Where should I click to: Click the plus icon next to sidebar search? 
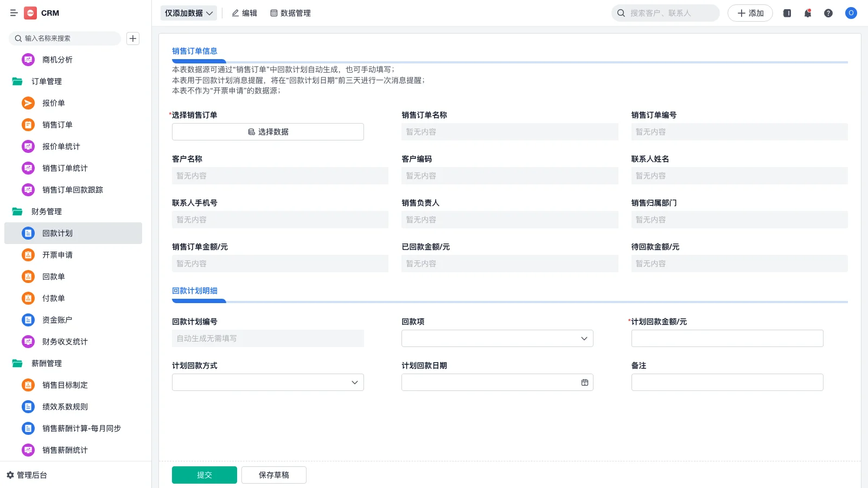[133, 38]
